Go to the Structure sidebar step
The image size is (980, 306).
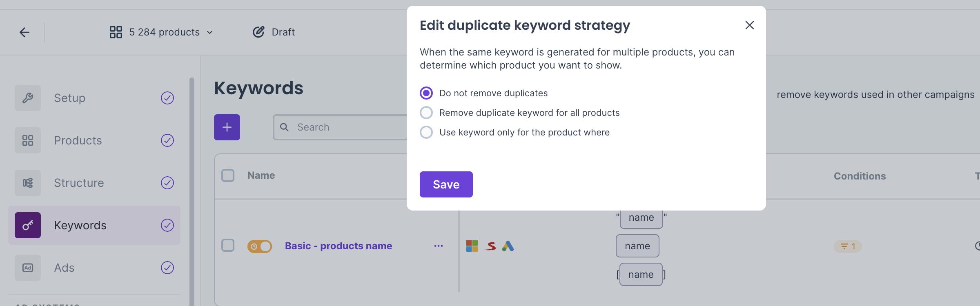click(x=79, y=183)
